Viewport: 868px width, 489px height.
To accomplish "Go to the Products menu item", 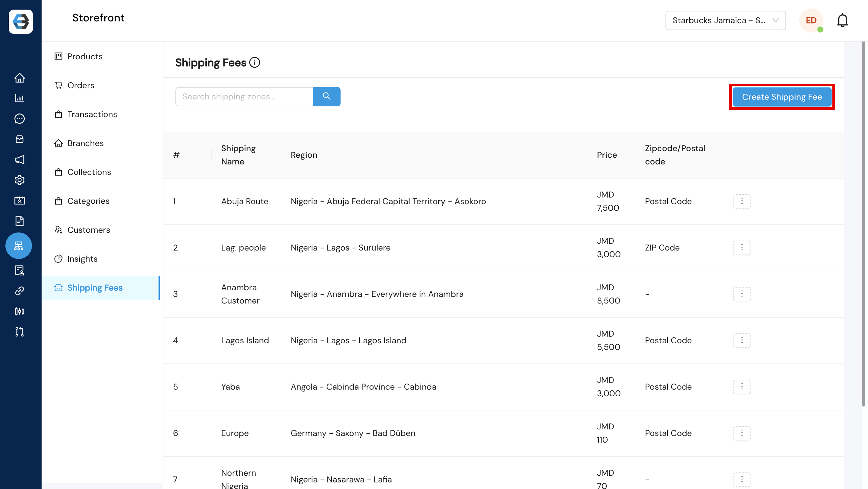I will tap(101, 57).
